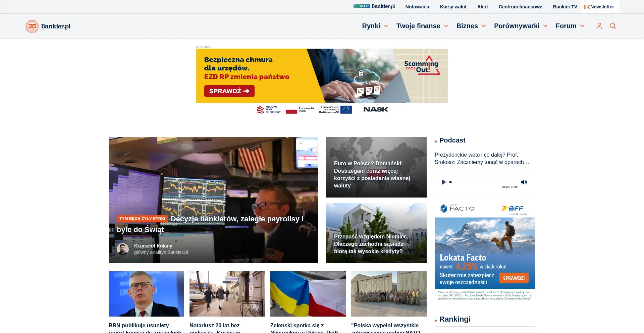Screen dimensions: 644x333
Task: Click SPRAWDŹ in the EZD RP advertisement
Action: coord(229,91)
